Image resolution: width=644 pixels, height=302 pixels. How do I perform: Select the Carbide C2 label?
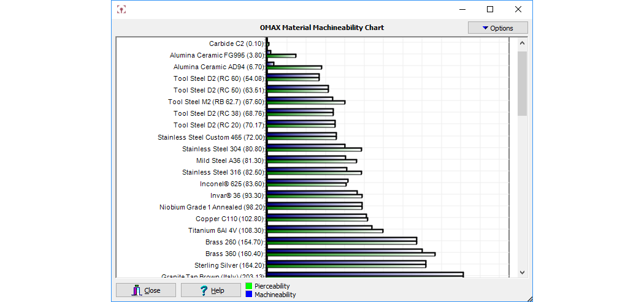coord(236,43)
